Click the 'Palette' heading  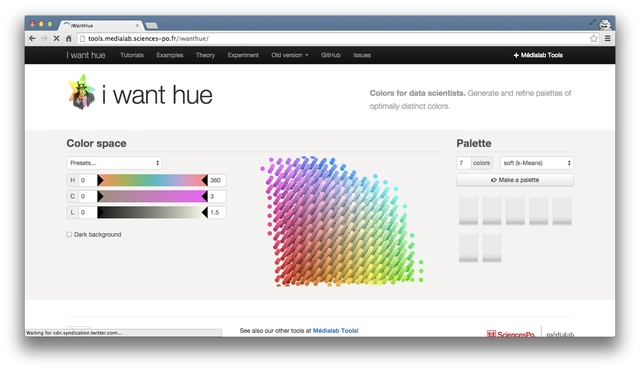pyautogui.click(x=474, y=143)
